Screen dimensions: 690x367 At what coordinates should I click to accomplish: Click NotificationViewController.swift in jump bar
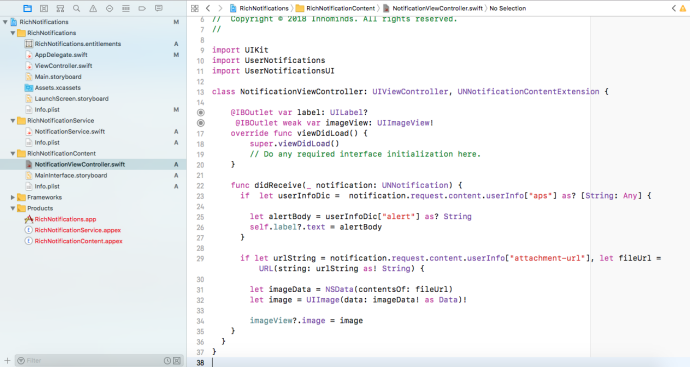point(433,8)
